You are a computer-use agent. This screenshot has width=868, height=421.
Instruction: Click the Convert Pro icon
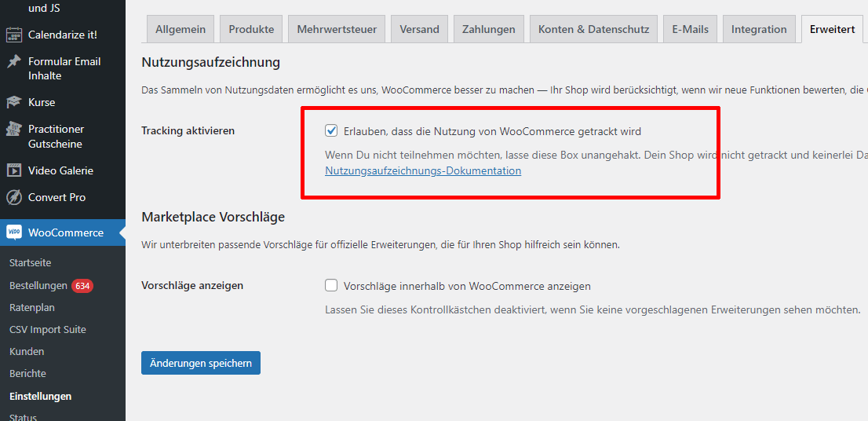coord(14,197)
